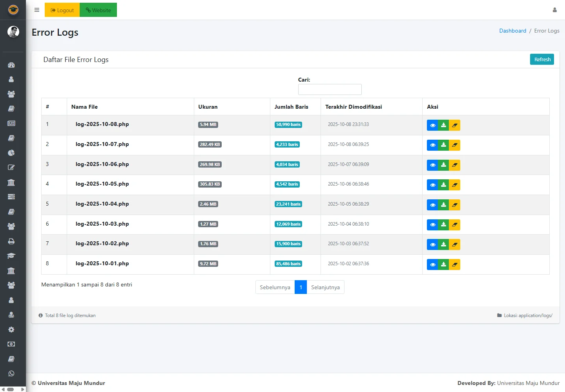Focus the Cari search field

click(x=330, y=89)
